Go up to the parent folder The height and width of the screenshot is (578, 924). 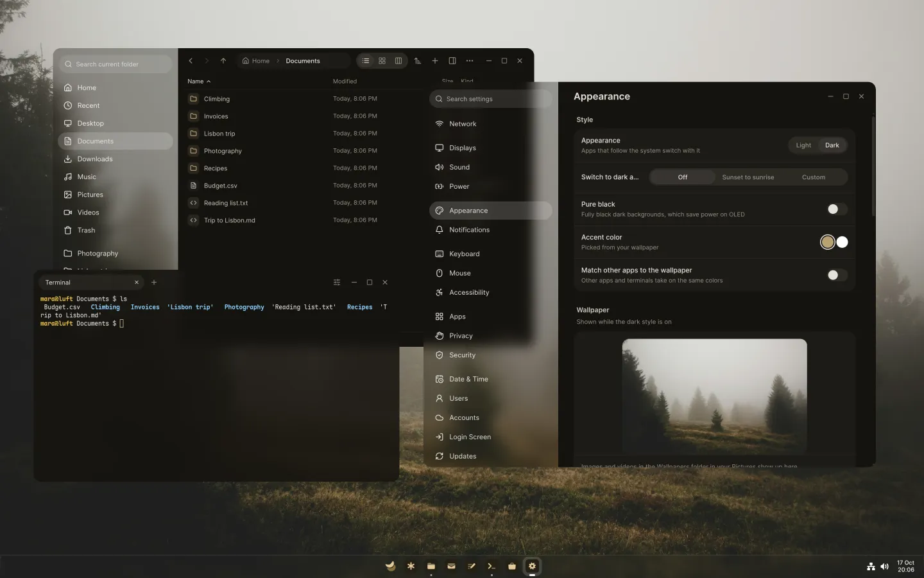[x=223, y=61]
